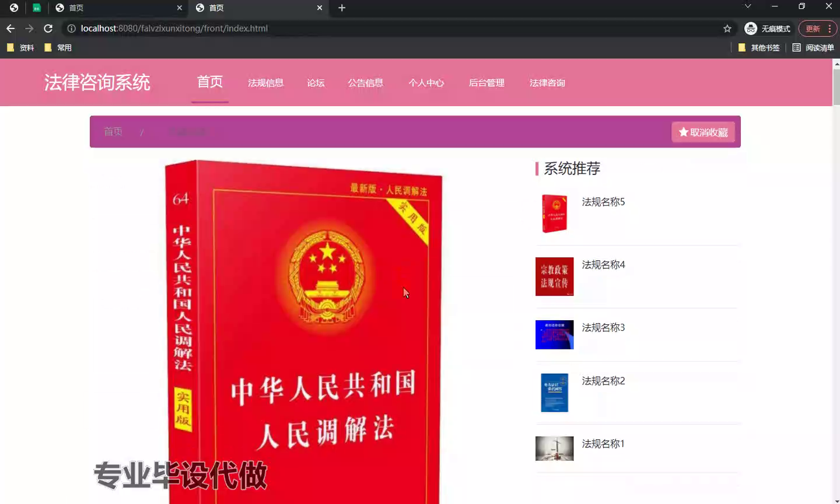The width and height of the screenshot is (840, 504).
Task: Click the scrollbar up arrow
Action: 836,63
